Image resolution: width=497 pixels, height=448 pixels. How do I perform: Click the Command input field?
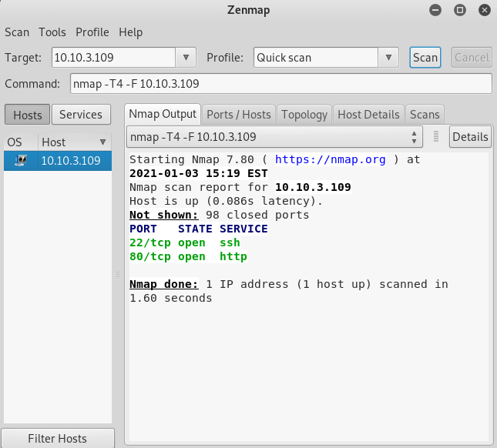[x=280, y=84]
